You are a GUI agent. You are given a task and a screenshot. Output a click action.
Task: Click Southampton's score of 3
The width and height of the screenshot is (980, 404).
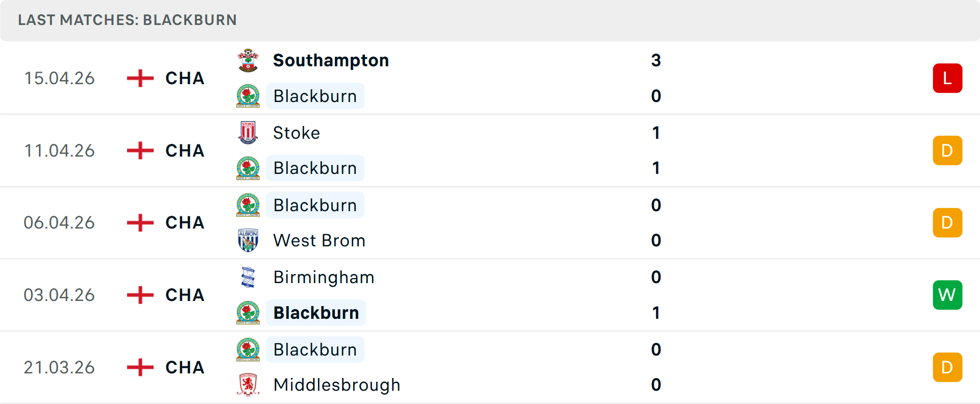(656, 61)
